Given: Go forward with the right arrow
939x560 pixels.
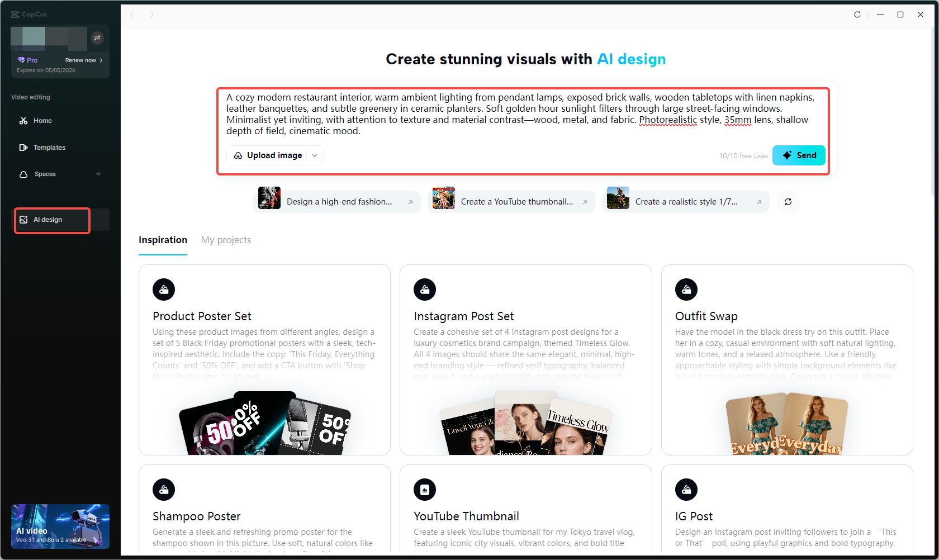Looking at the screenshot, I should click(152, 15).
